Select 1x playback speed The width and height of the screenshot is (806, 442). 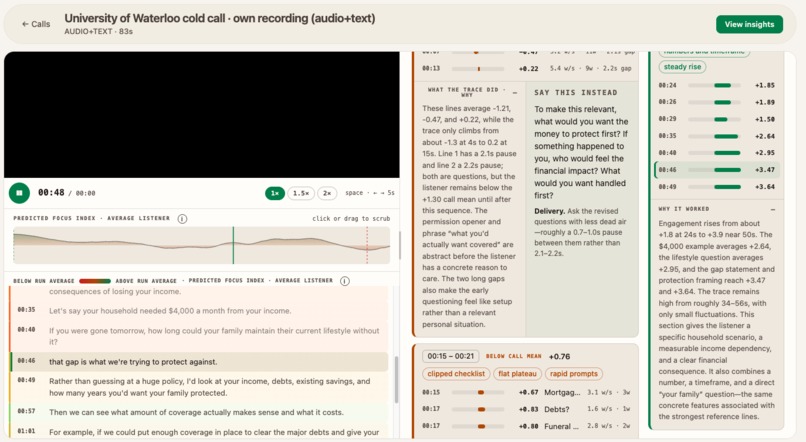click(275, 193)
